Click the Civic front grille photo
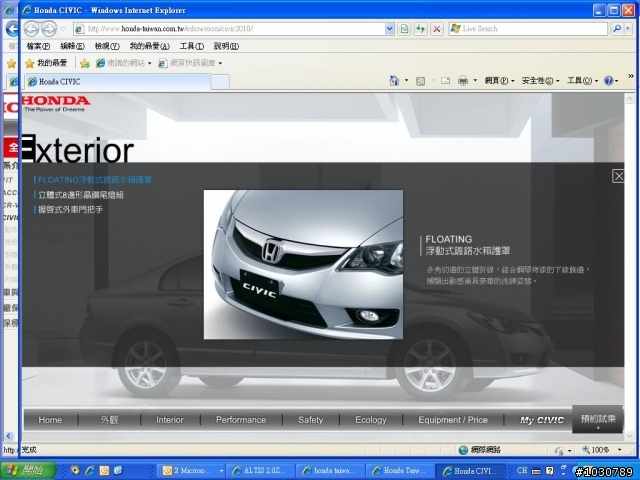 click(x=303, y=264)
